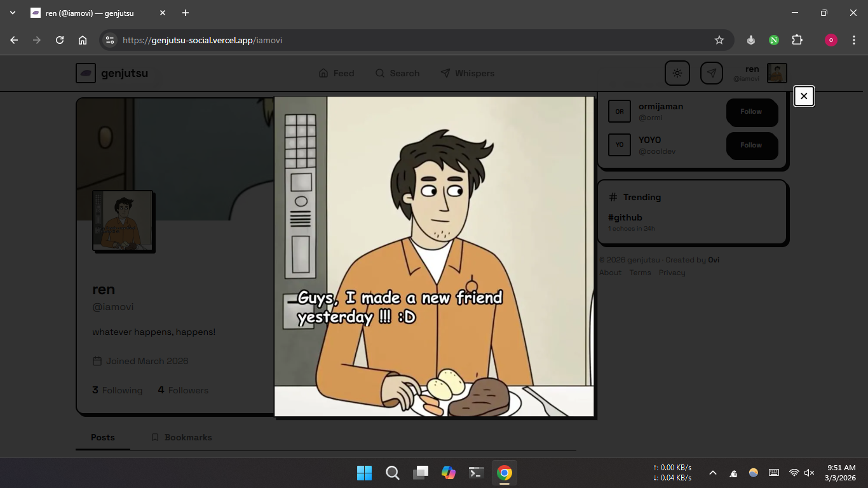Bookmark this page with the star icon
The width and height of the screenshot is (868, 488).
pos(719,40)
